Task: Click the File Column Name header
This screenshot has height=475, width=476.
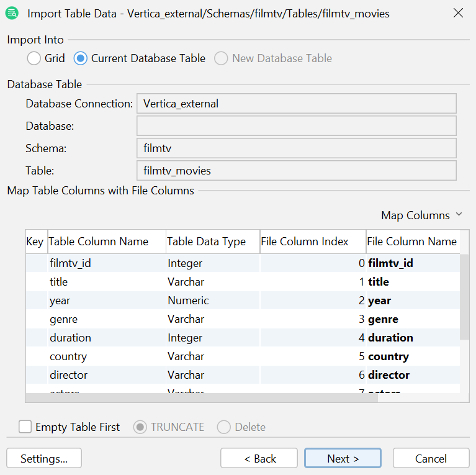Action: point(413,242)
